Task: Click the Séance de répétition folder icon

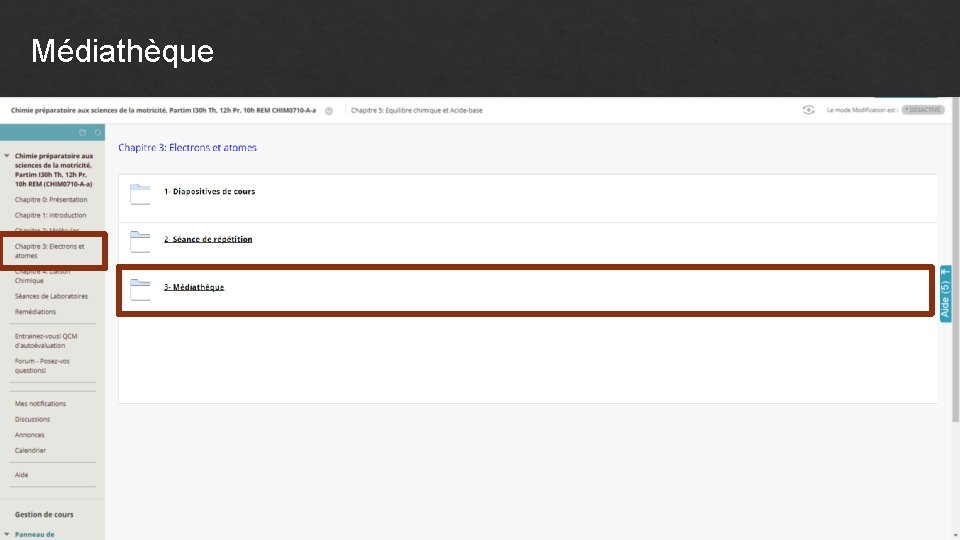Action: (140, 242)
